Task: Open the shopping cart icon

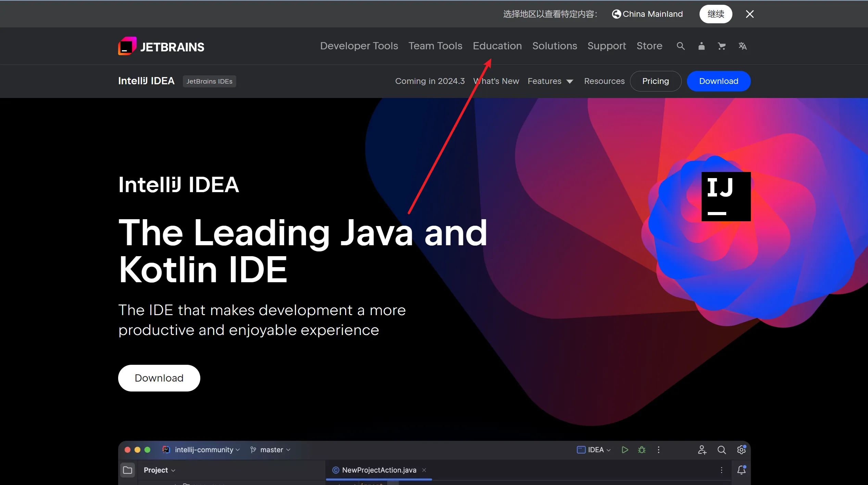Action: coord(721,46)
